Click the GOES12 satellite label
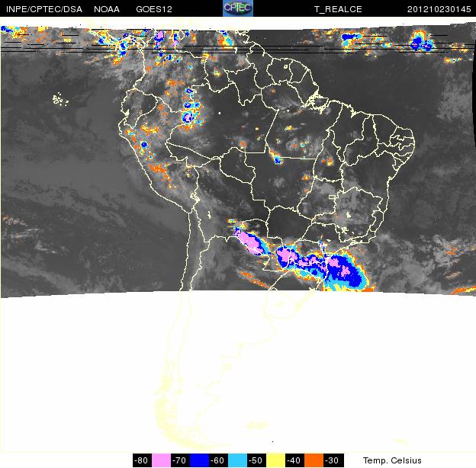 click(x=154, y=9)
